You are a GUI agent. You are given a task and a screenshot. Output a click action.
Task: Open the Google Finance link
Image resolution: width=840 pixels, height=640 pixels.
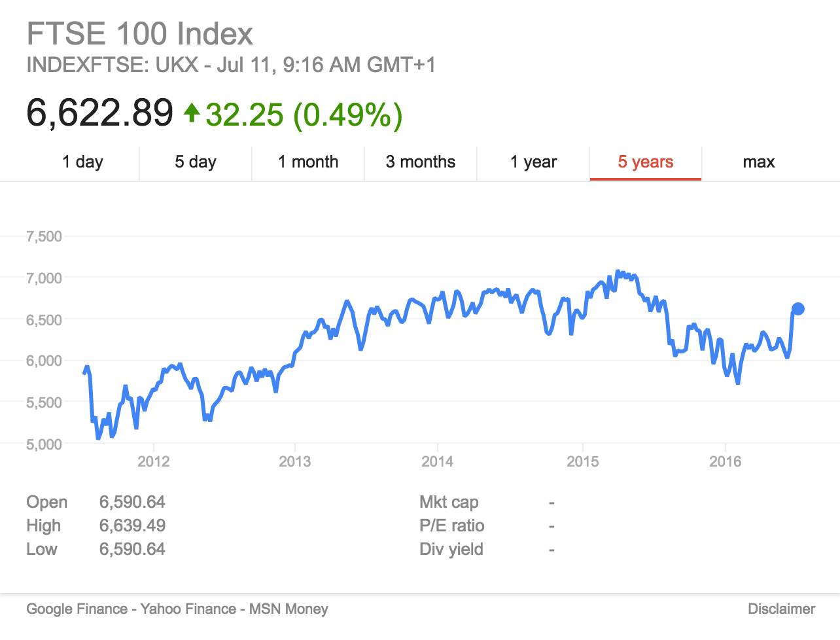pos(77,609)
